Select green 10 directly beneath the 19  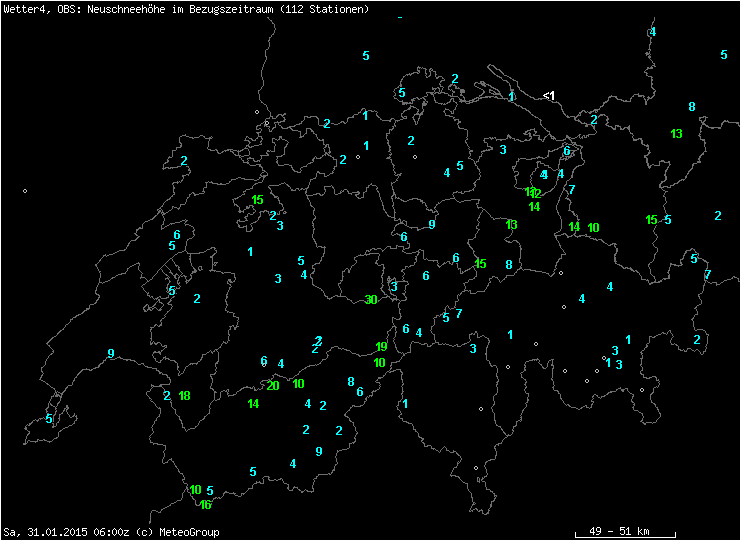click(380, 363)
